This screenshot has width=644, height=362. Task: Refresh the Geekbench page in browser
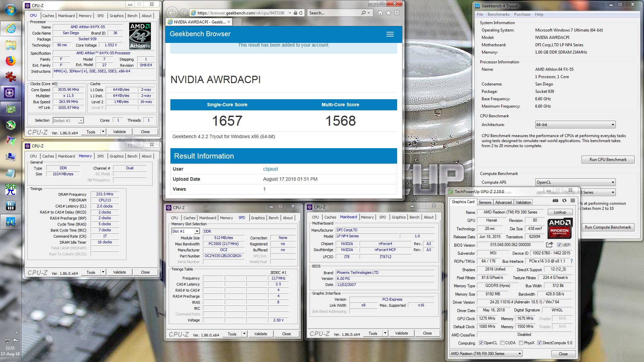[301, 13]
